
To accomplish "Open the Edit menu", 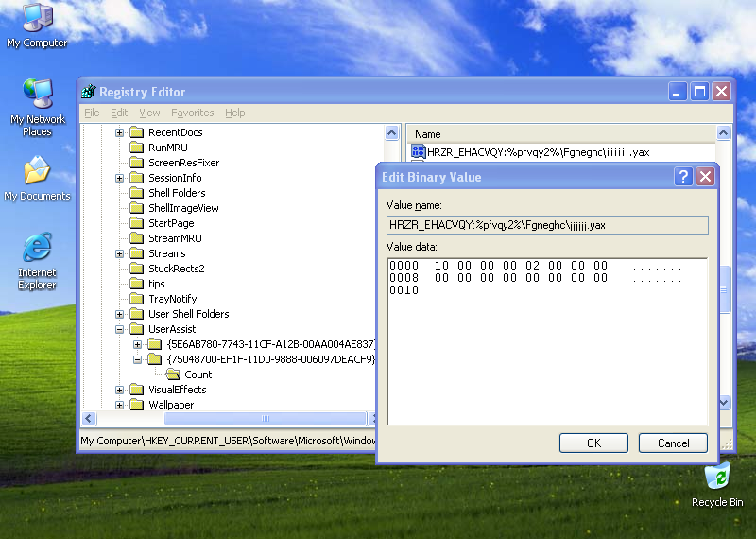I will click(119, 113).
